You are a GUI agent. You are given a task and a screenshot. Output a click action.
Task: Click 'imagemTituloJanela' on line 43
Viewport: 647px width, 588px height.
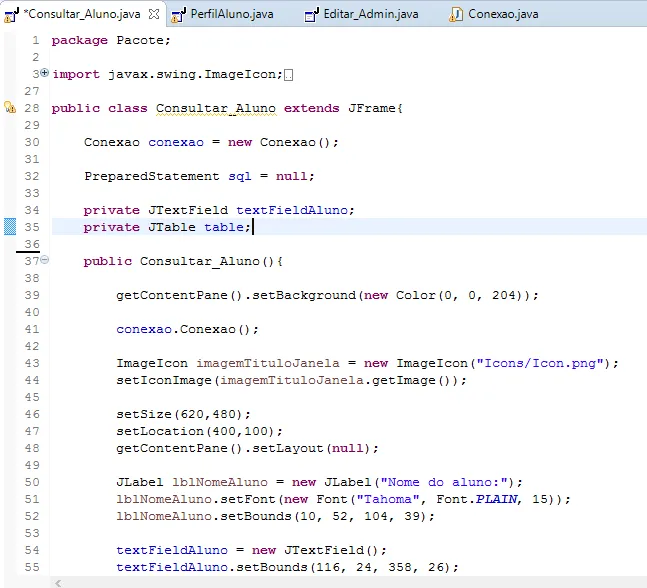point(268,363)
